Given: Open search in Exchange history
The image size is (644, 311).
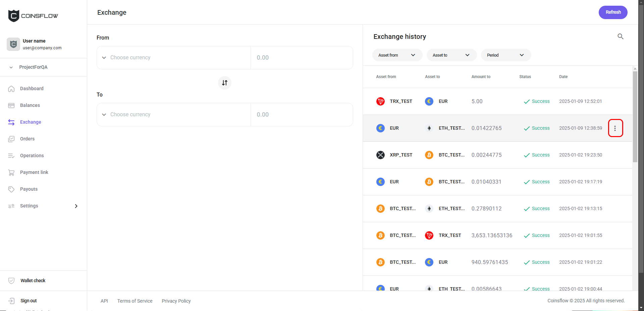Looking at the screenshot, I should tap(620, 37).
